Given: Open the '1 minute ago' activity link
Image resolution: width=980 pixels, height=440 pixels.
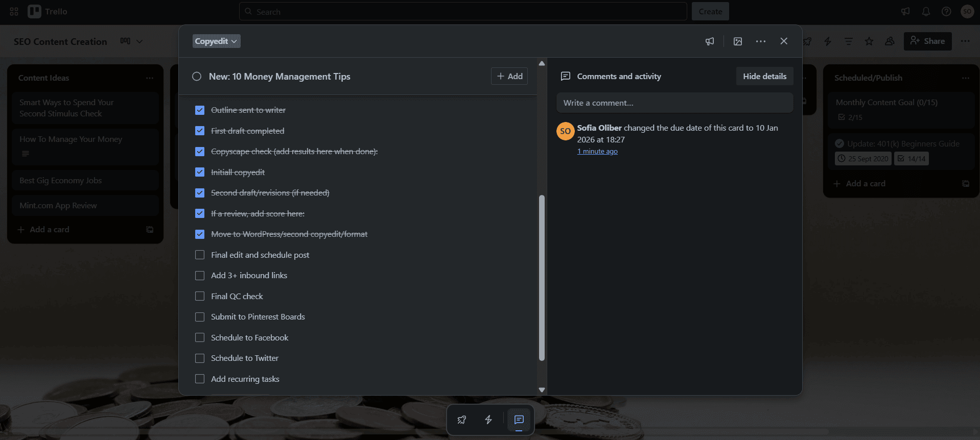Looking at the screenshot, I should 597,151.
